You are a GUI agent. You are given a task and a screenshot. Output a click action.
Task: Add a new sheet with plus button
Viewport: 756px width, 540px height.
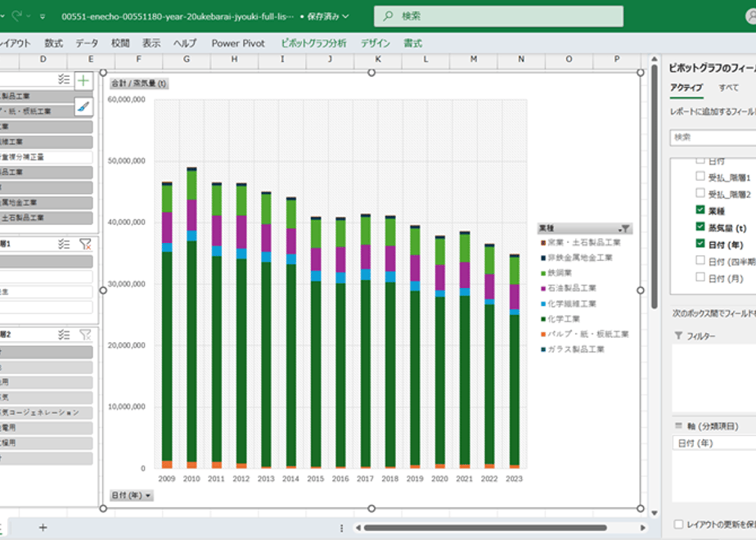pyautogui.click(x=43, y=528)
